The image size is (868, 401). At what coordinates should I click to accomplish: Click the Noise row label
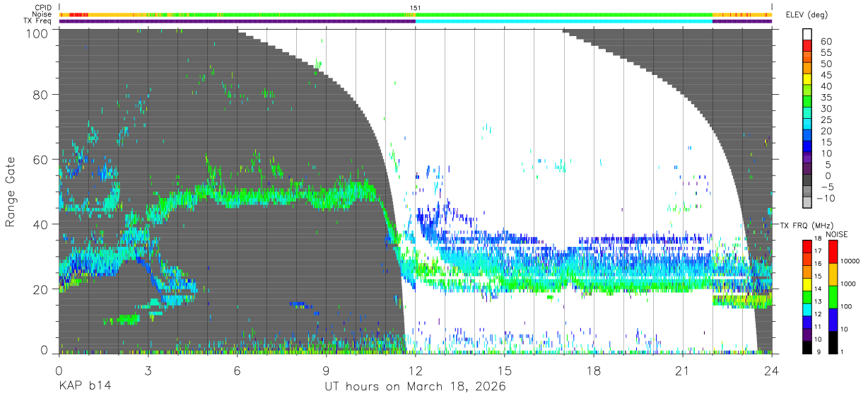click(43, 14)
